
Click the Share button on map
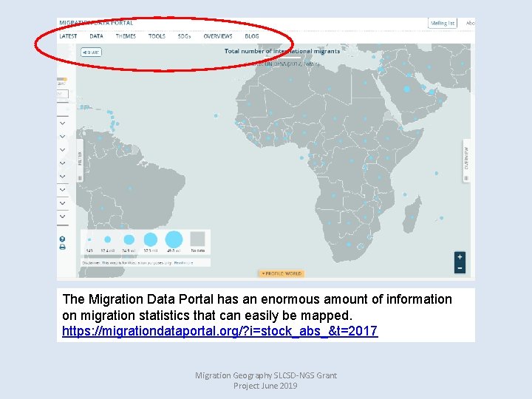(92, 52)
